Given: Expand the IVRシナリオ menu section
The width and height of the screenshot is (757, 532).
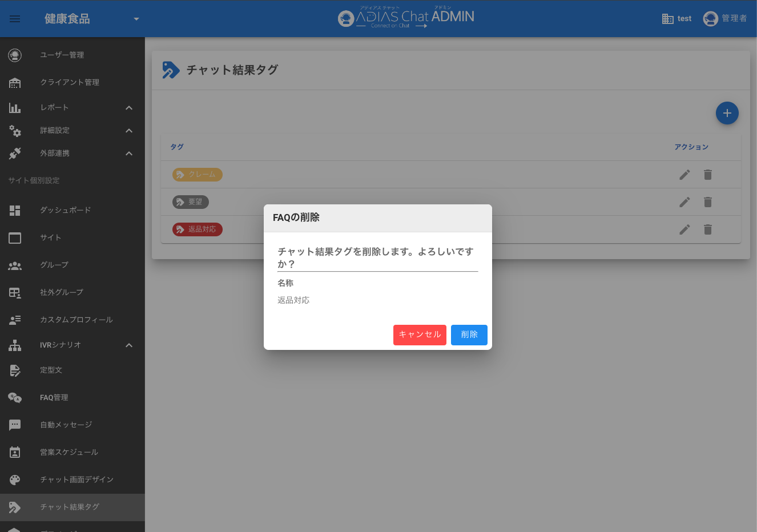Looking at the screenshot, I should 129,345.
